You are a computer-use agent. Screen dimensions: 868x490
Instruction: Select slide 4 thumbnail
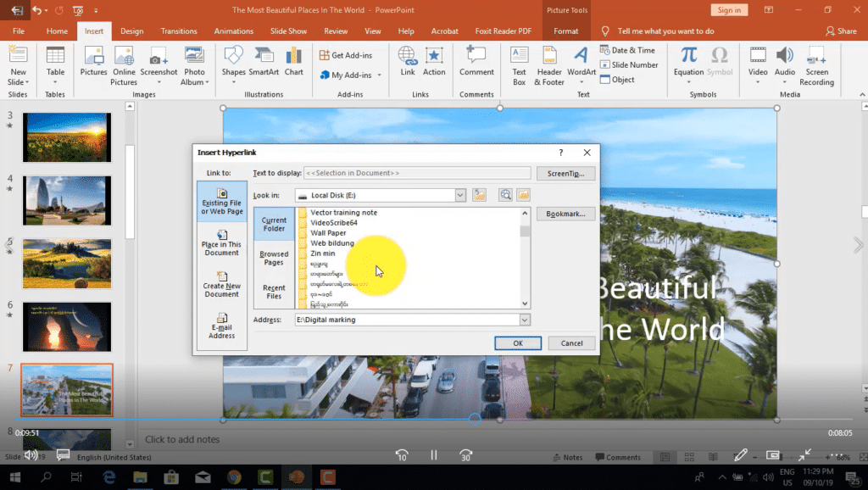[67, 200]
